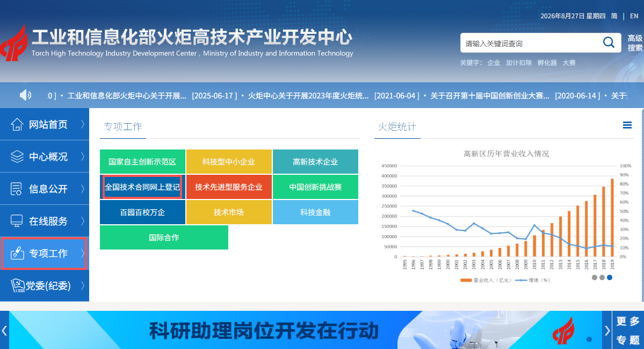Click the home icon beside 网站首页
644x349 pixels.
tap(17, 124)
